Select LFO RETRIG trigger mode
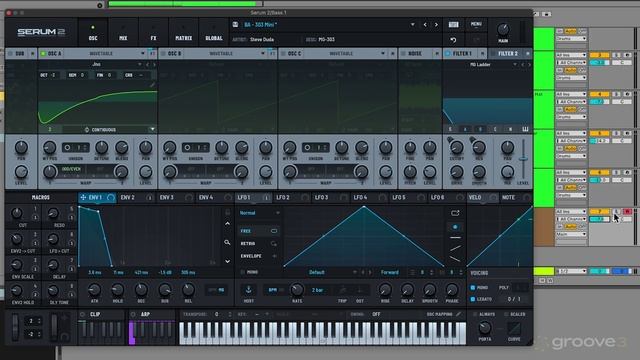This screenshot has height=360, width=640. point(259,244)
